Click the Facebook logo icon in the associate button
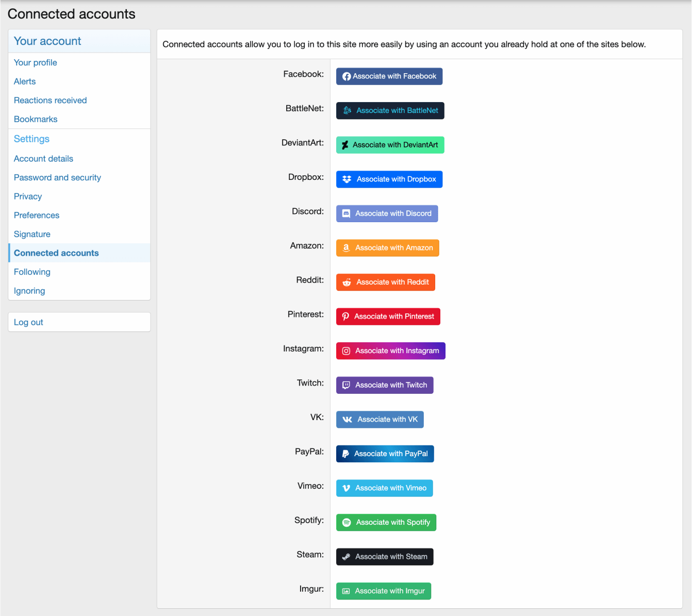This screenshot has width=692, height=616. 347,76
